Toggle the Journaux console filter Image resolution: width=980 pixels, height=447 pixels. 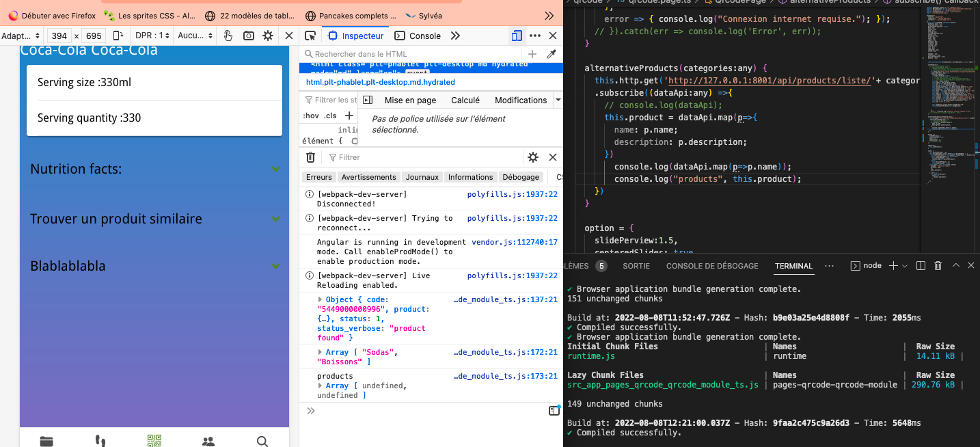[x=422, y=177]
